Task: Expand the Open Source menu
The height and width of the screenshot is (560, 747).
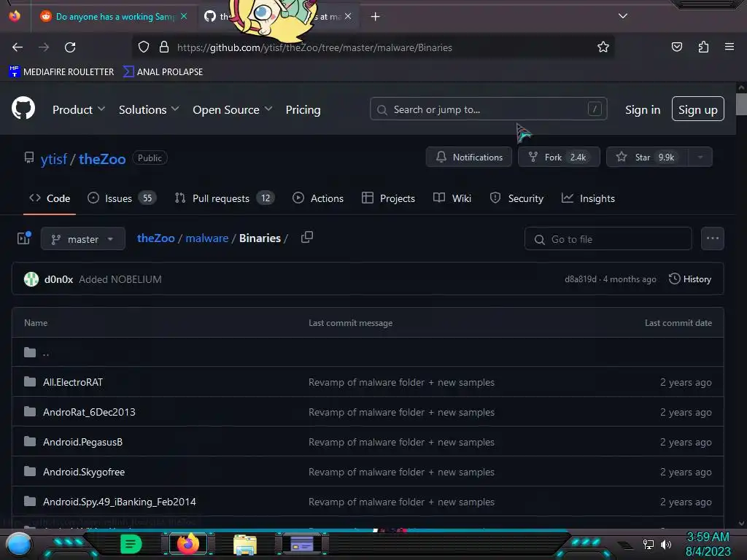Action: click(233, 110)
